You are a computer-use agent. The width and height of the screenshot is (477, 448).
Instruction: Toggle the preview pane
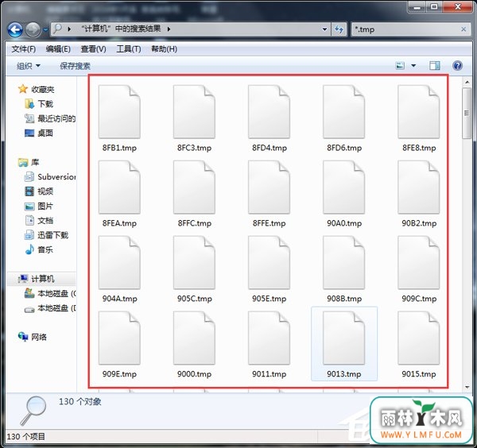point(435,66)
